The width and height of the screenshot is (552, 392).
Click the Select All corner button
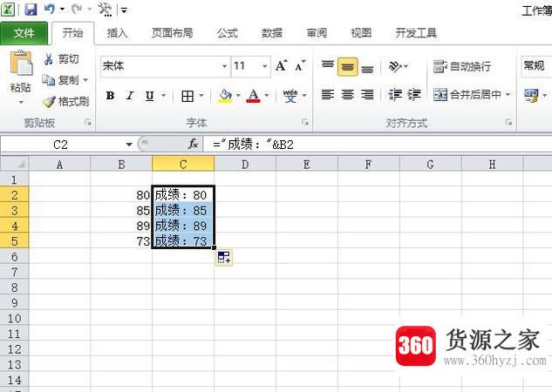coord(15,164)
